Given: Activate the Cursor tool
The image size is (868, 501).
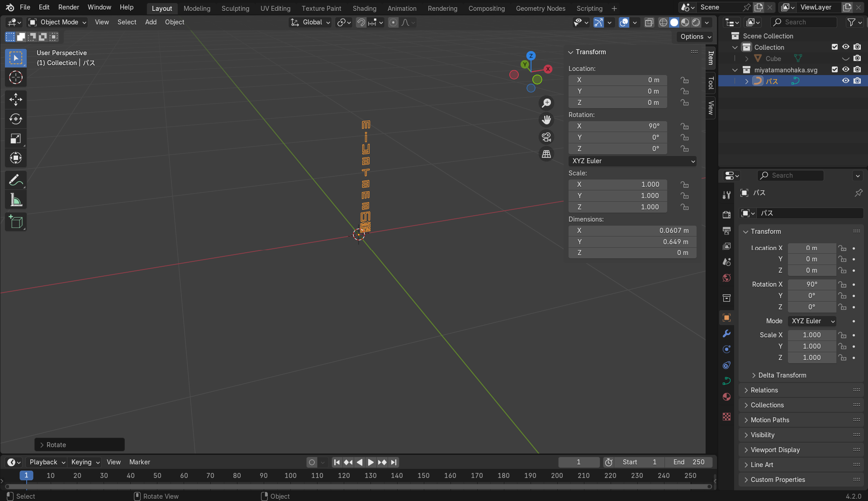Looking at the screenshot, I should [x=16, y=78].
